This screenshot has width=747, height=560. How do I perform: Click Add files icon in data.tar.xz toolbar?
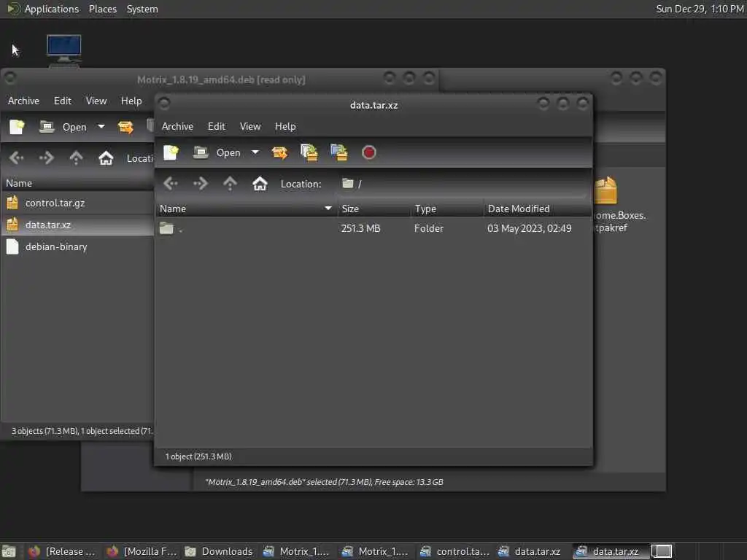pos(309,152)
